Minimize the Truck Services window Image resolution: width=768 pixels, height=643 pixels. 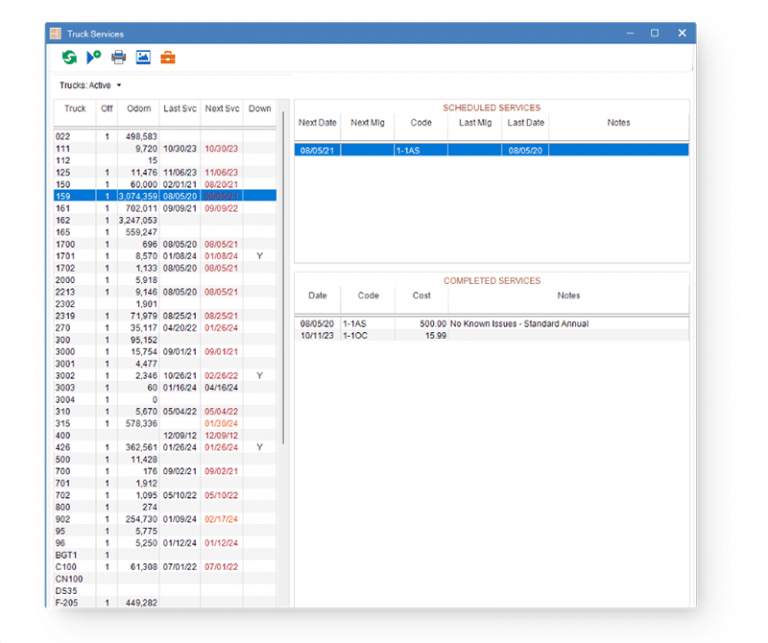(x=629, y=33)
